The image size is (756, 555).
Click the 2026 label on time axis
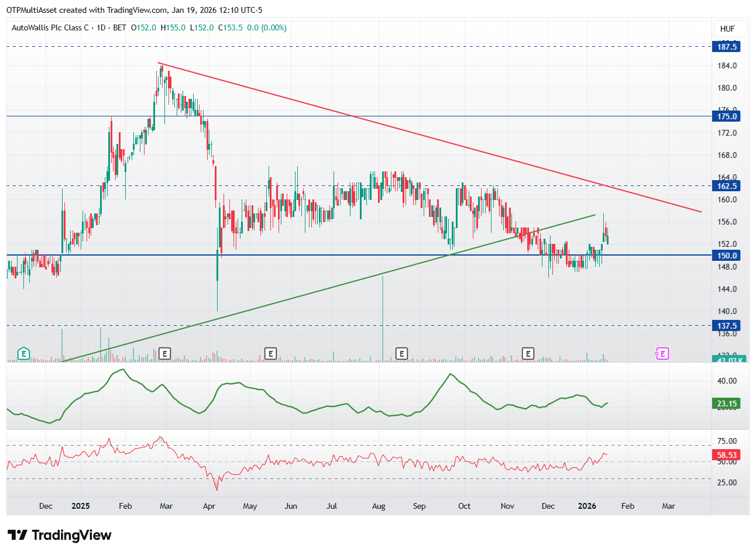(587, 506)
